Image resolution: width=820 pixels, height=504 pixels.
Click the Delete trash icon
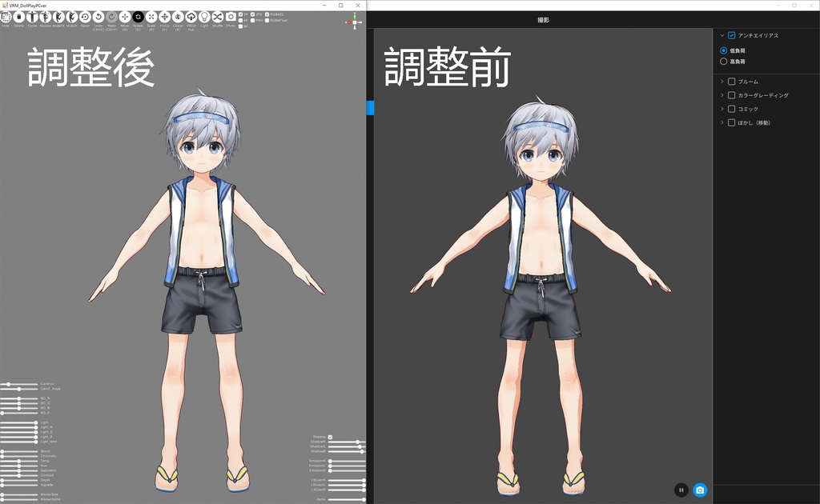[x=19, y=17]
